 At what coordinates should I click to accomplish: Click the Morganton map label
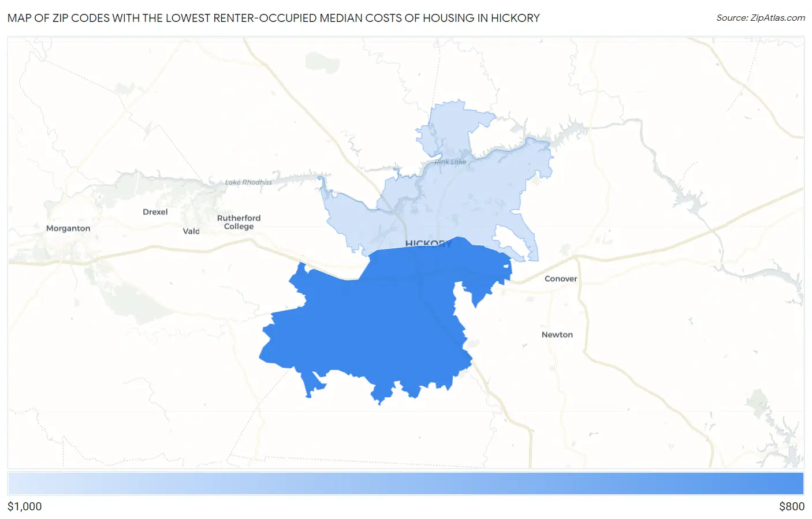click(68, 229)
